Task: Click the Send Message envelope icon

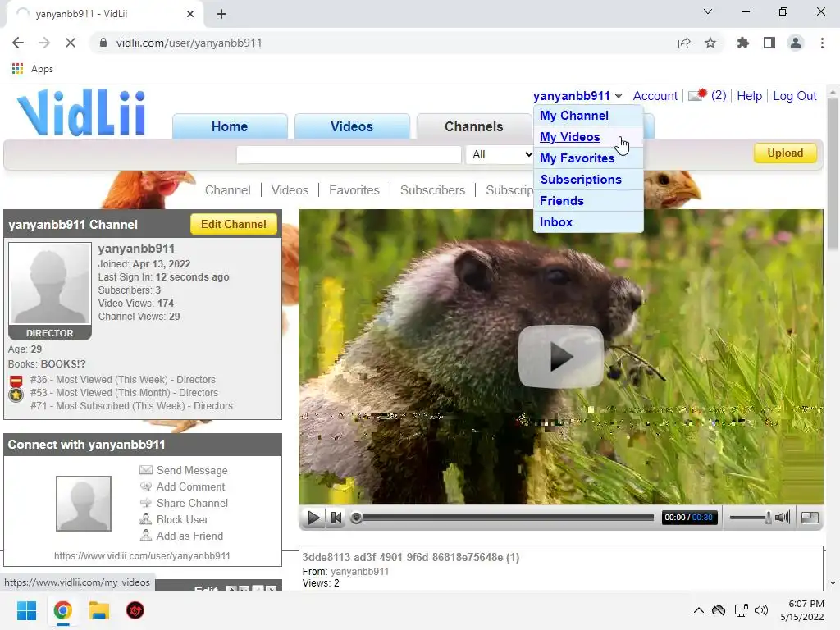Action: click(x=146, y=470)
